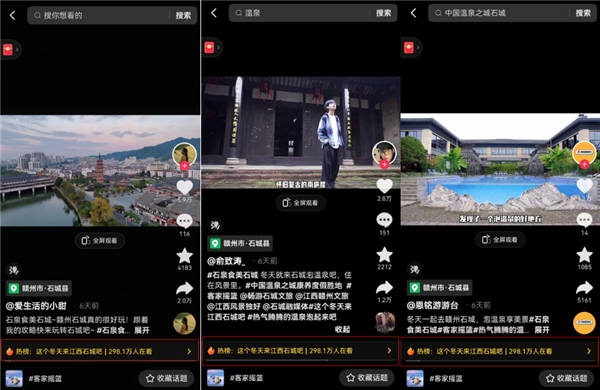Viewport: 600px width, 390px height.
Task: Open orange music disc beside 恩铭游游台 caption
Action: [x=584, y=323]
